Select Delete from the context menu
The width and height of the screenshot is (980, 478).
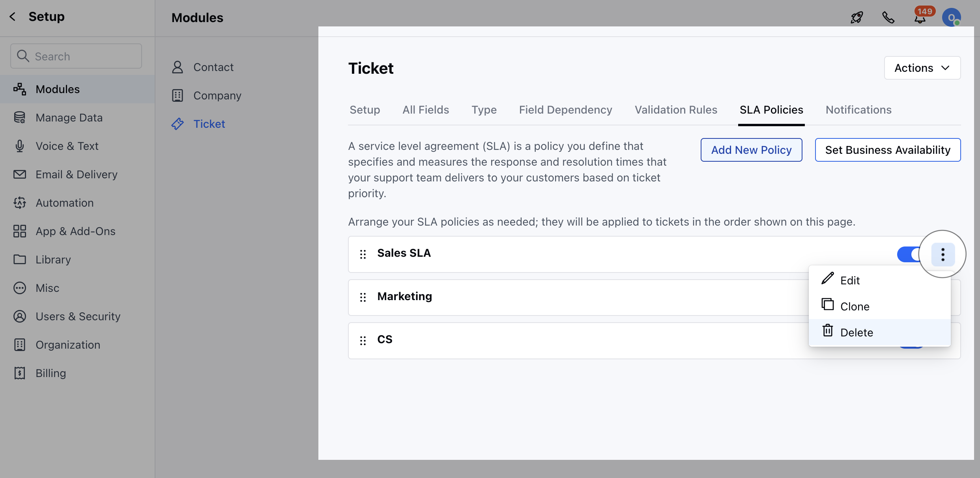pyautogui.click(x=856, y=332)
